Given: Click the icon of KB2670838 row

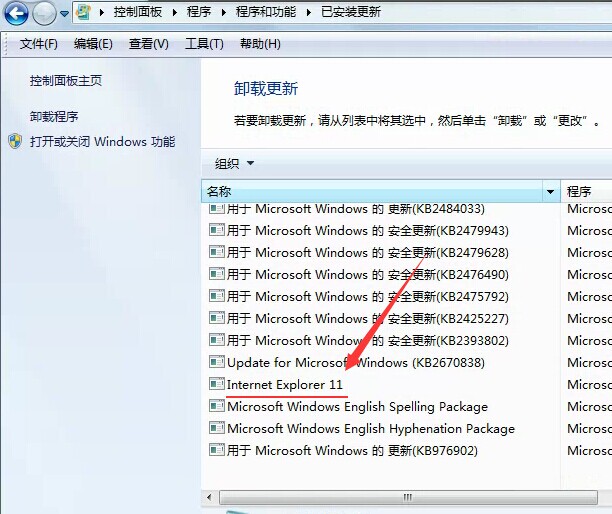Looking at the screenshot, I should (x=217, y=361).
